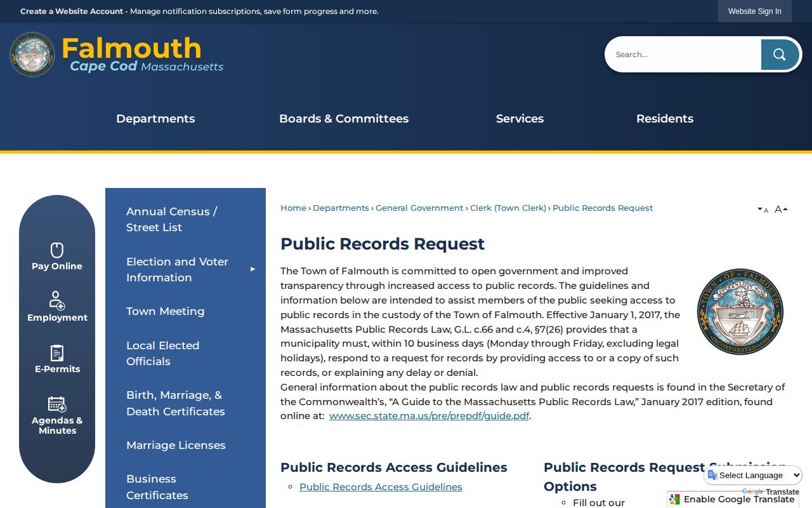Click the Public Records Access Guidelines heading
812x508 pixels.
tap(394, 467)
